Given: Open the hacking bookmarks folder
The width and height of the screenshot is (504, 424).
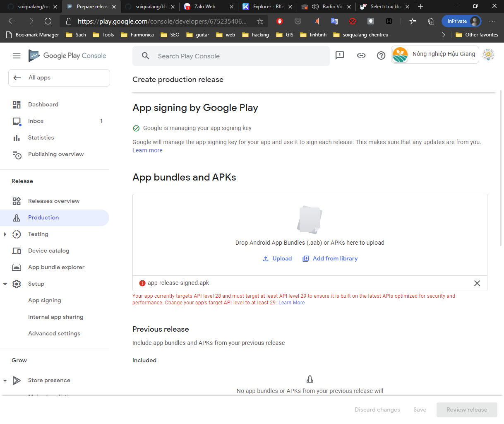Looking at the screenshot, I should tap(255, 35).
